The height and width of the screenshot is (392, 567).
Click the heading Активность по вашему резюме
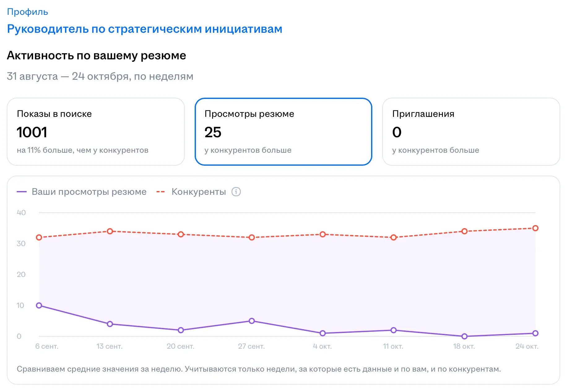point(97,56)
